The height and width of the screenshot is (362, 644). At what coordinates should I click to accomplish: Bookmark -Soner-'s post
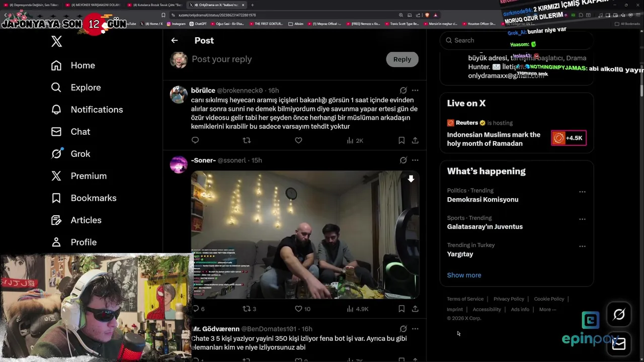(x=401, y=309)
